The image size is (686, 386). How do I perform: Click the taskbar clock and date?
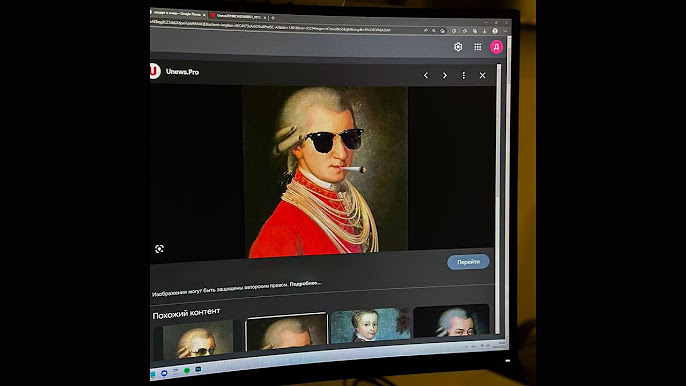click(500, 345)
